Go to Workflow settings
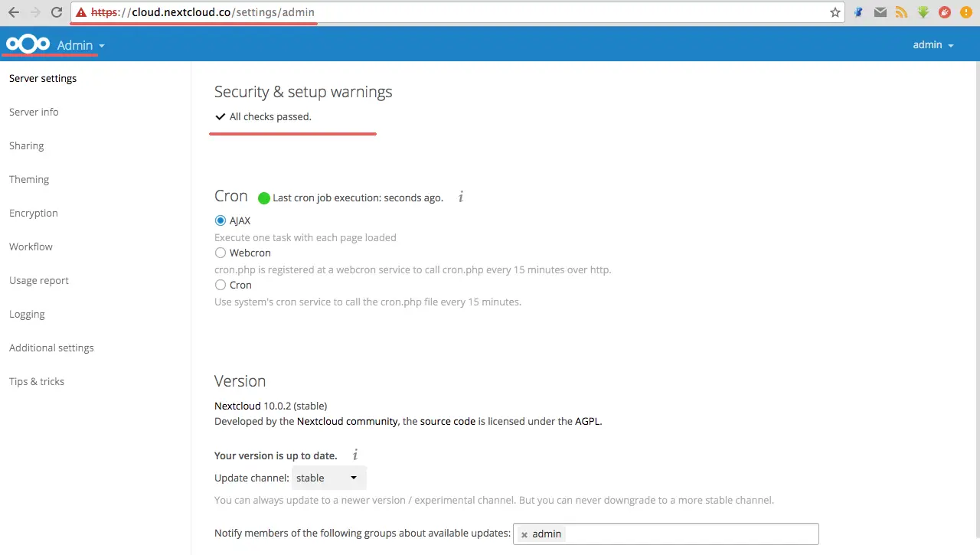 click(x=31, y=246)
